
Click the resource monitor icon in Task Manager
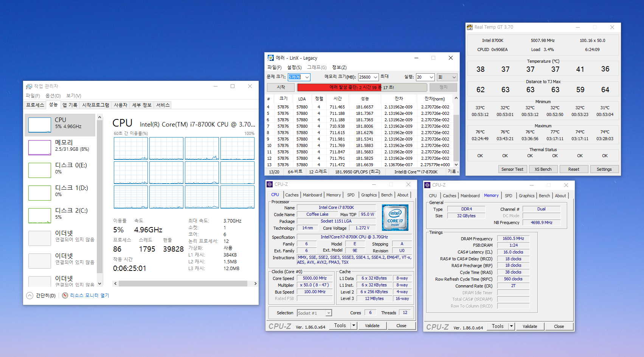tap(65, 295)
